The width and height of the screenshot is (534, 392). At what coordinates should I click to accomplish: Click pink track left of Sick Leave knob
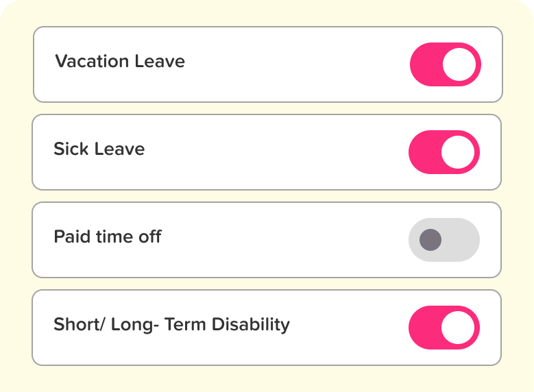point(424,152)
